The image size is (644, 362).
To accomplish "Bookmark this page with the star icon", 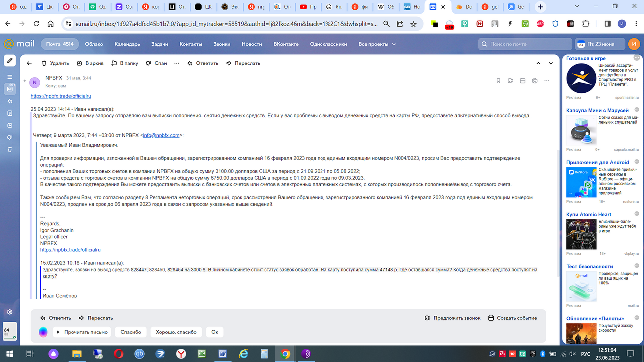I will (x=413, y=23).
